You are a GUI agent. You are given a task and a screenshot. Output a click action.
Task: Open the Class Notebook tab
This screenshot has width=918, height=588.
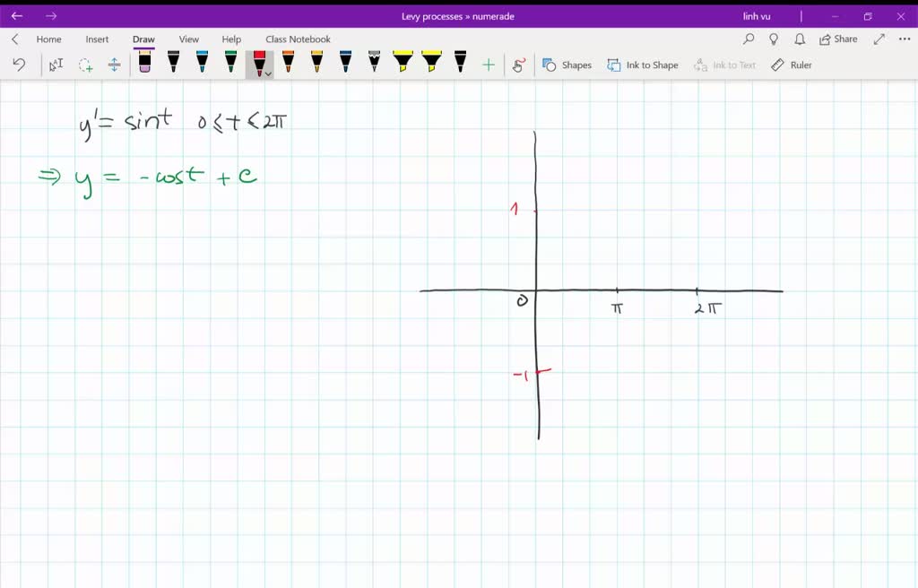297,39
